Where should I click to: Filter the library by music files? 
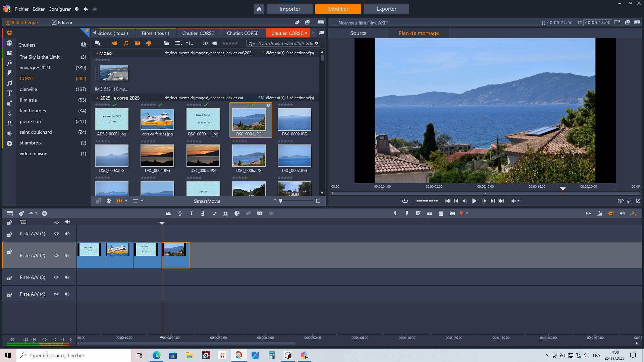point(126,43)
